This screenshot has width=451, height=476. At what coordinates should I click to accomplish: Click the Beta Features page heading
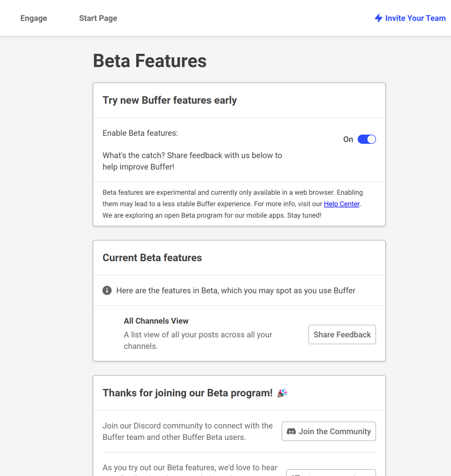coord(149,61)
